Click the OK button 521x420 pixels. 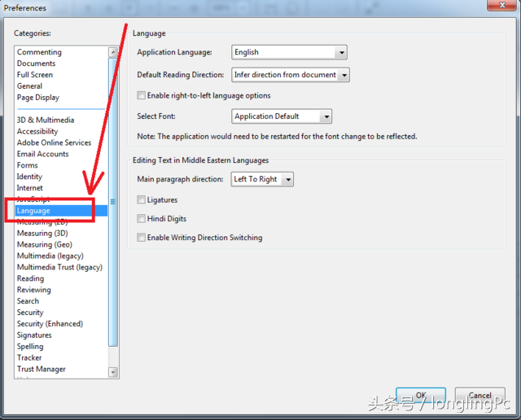pyautogui.click(x=421, y=396)
